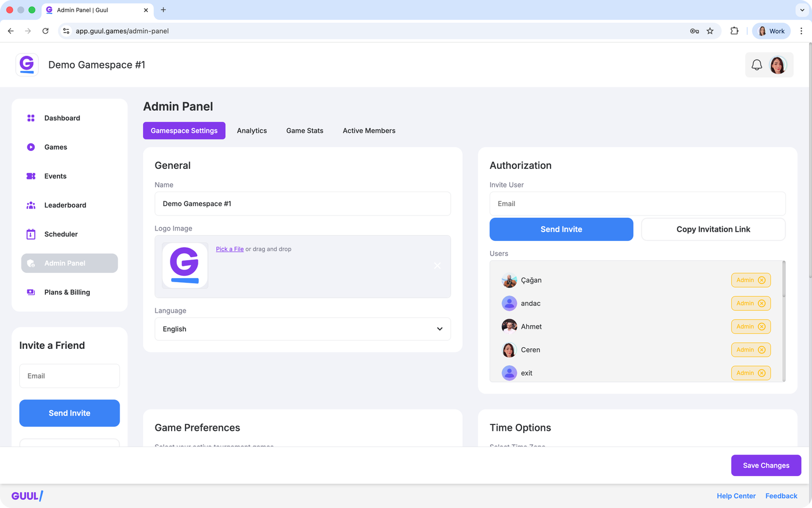Remove Admin badge for Ahmet

[762, 326]
